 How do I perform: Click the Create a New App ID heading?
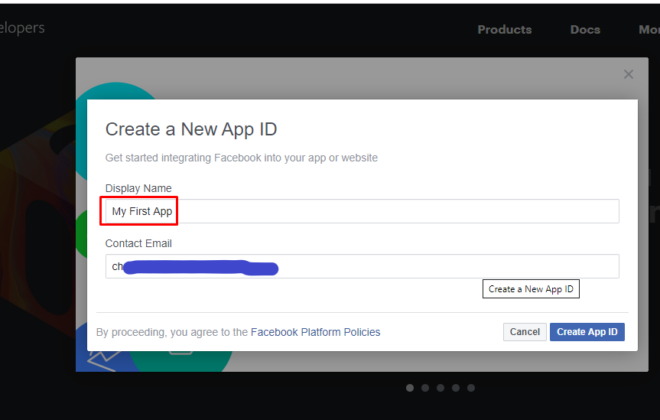[191, 130]
